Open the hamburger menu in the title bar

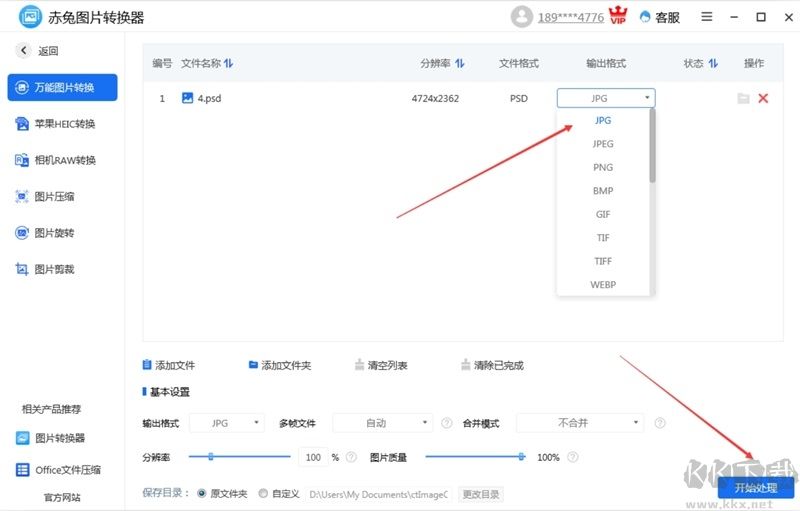pos(707,17)
